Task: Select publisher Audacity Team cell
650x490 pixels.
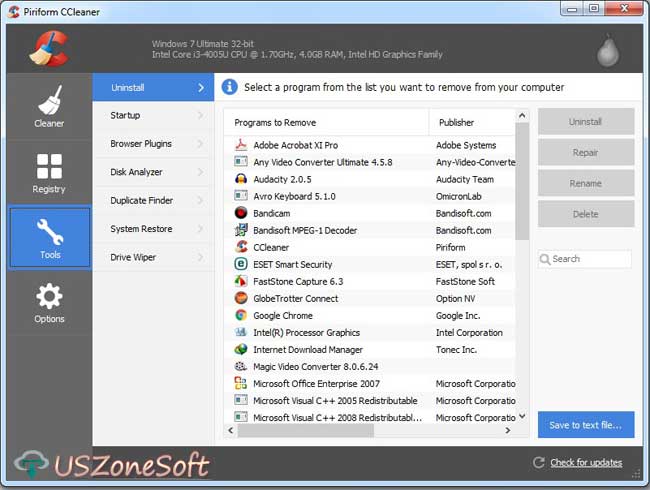Action: click(465, 179)
